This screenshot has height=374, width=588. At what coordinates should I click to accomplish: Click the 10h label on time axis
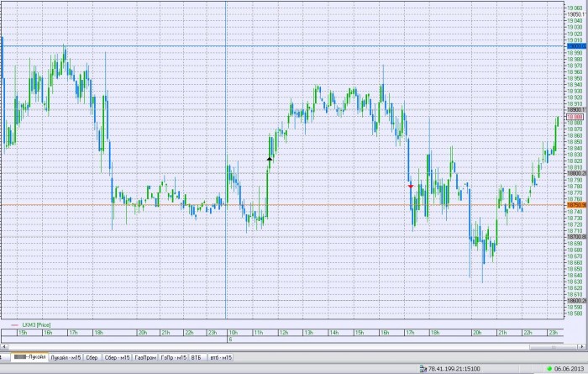[233, 332]
